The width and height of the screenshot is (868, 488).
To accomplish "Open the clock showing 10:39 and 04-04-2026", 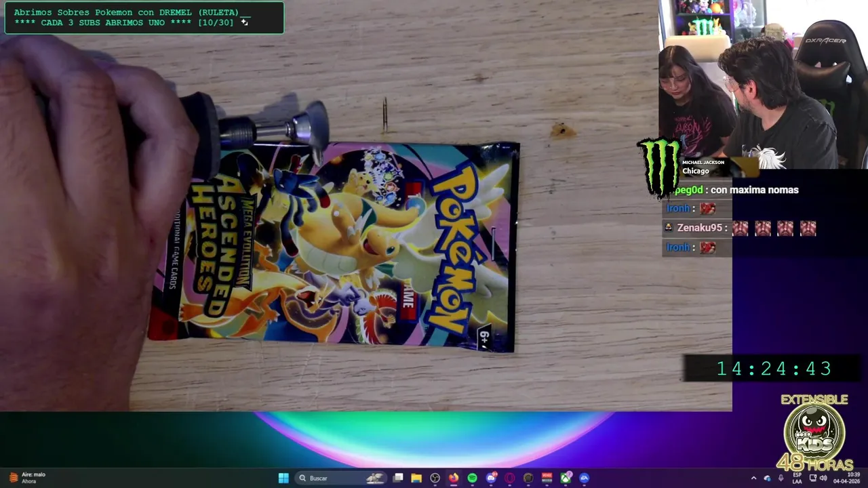I will pyautogui.click(x=847, y=478).
